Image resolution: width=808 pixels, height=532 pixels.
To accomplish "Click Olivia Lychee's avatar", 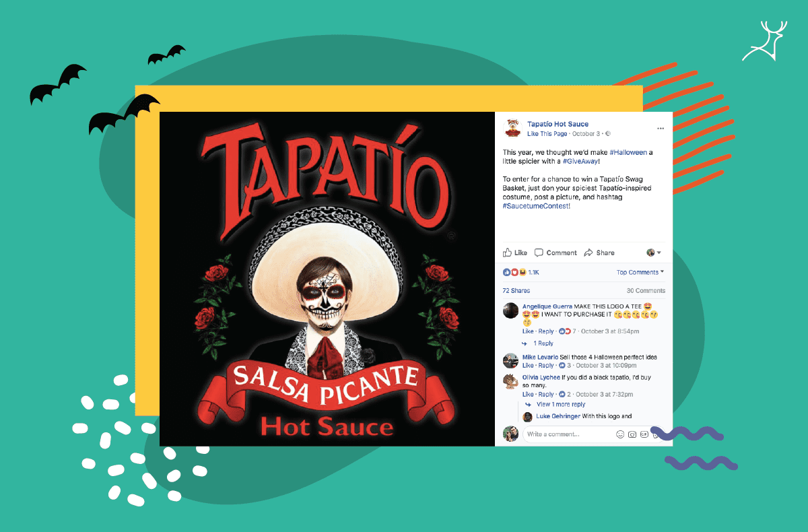I will point(511,382).
